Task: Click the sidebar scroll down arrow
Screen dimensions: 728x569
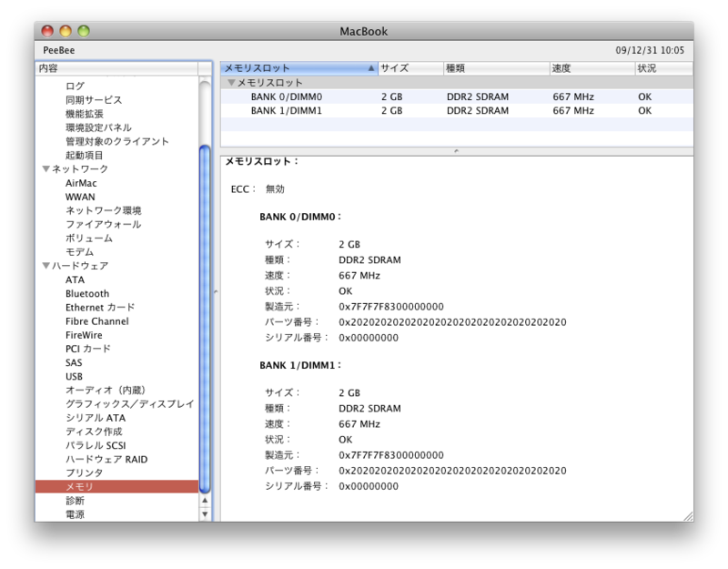Action: tap(205, 514)
